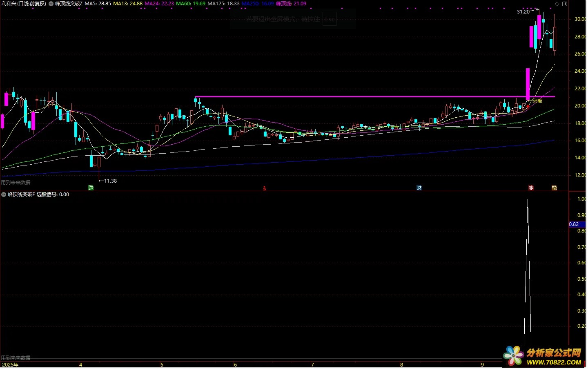Viewport: 588px width, 369px height.
Task: Click the 2025年 label on the time axis
Action: pyautogui.click(x=10, y=365)
